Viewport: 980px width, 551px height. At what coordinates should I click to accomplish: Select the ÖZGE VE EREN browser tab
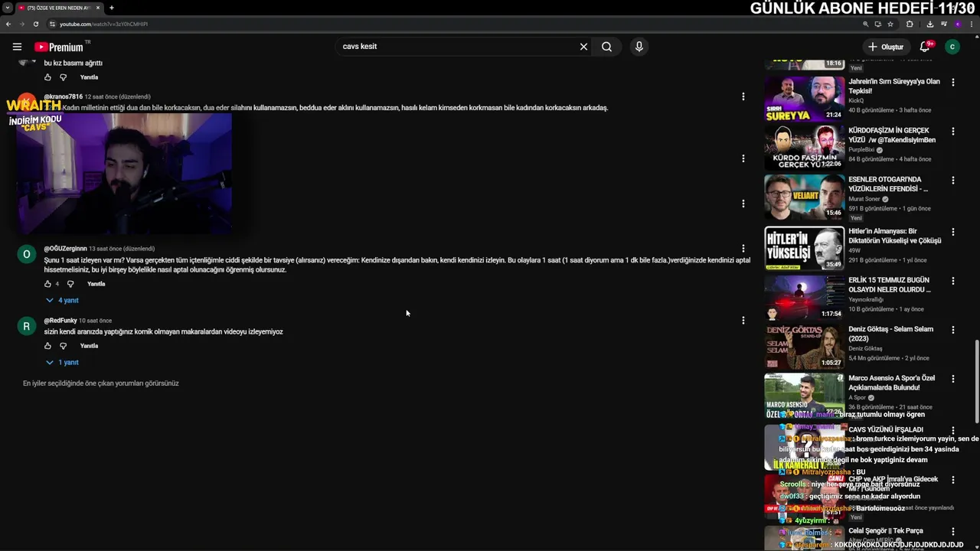click(58, 8)
